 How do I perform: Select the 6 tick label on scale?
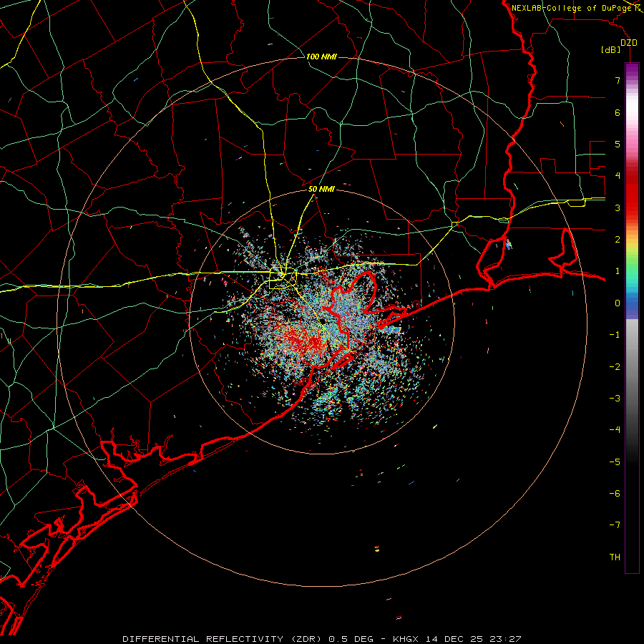[618, 112]
